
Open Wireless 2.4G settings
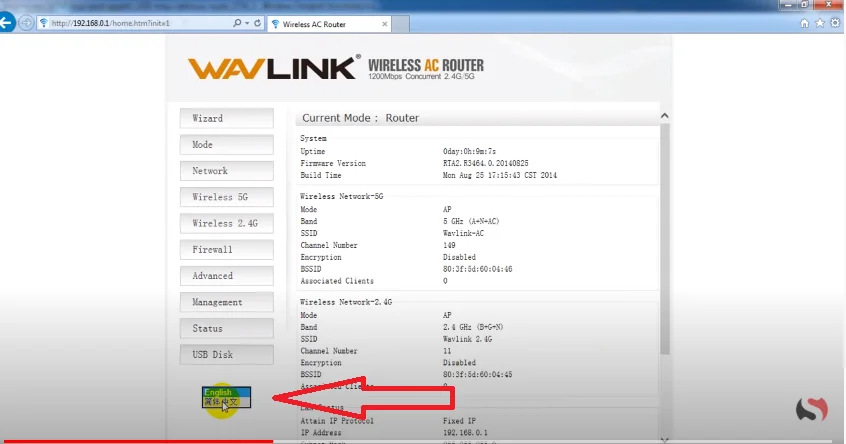tap(226, 223)
